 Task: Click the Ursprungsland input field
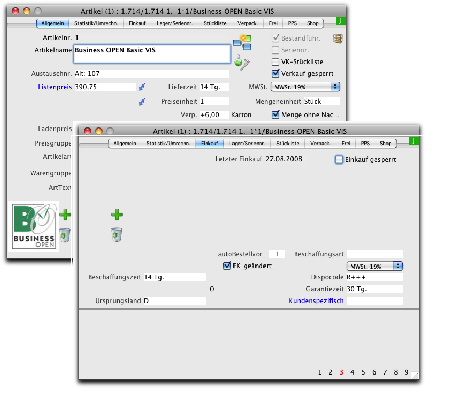pyautogui.click(x=175, y=301)
